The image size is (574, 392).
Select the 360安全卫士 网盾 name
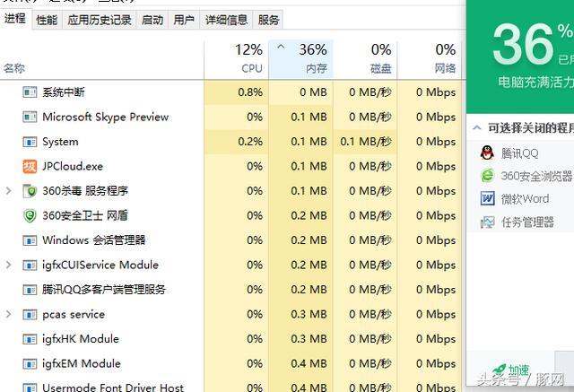point(85,215)
